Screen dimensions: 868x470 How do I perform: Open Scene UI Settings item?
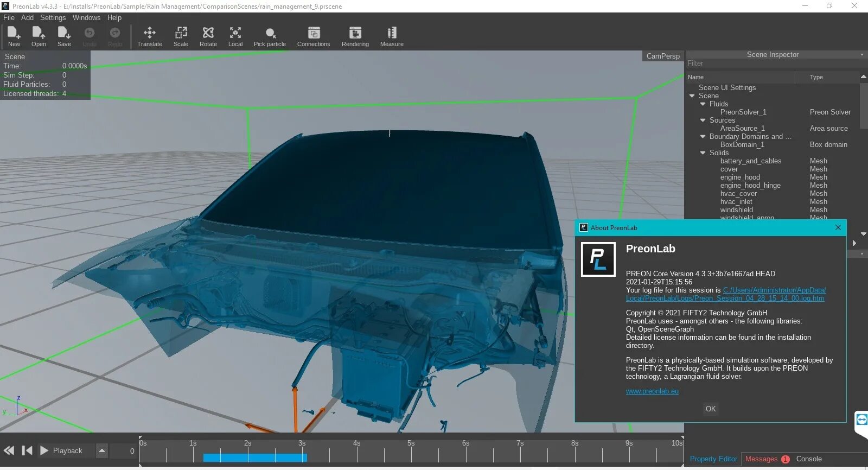coord(727,88)
